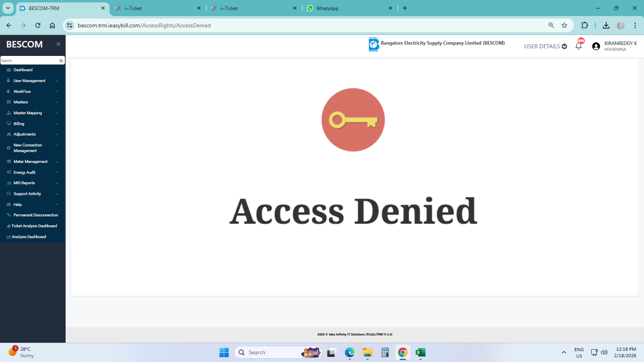The height and width of the screenshot is (362, 644).
Task: Bookmark this page with star icon
Action: pos(564,25)
